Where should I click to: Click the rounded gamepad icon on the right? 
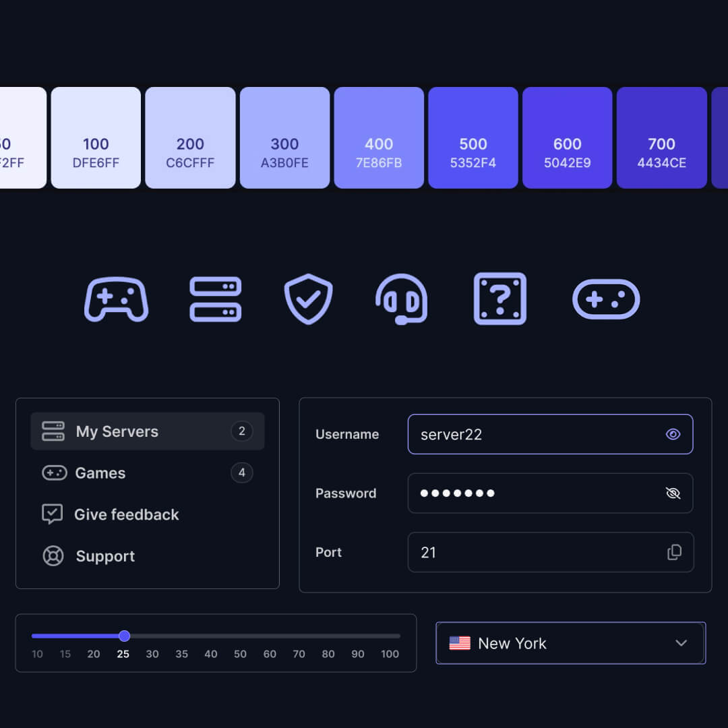point(605,299)
